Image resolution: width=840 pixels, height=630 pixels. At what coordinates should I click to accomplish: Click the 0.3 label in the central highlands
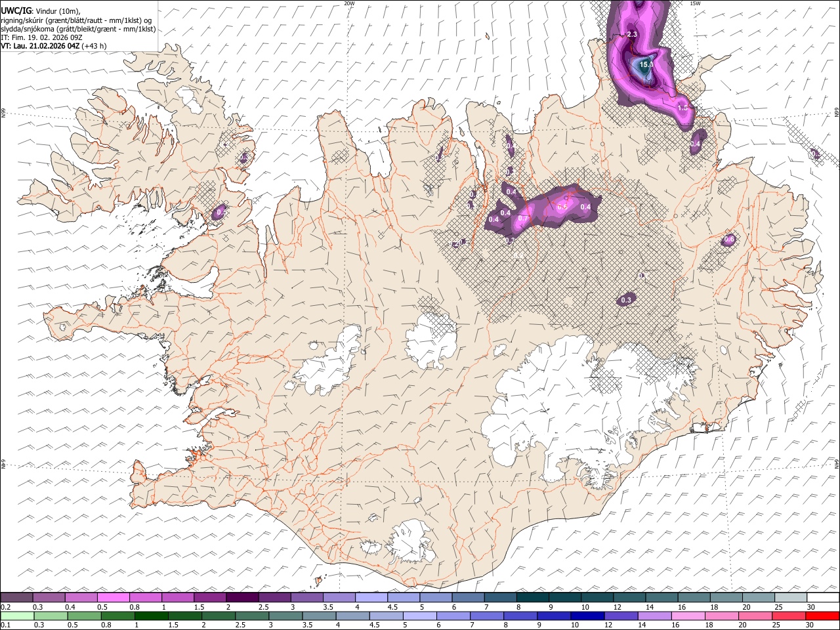pyautogui.click(x=626, y=300)
